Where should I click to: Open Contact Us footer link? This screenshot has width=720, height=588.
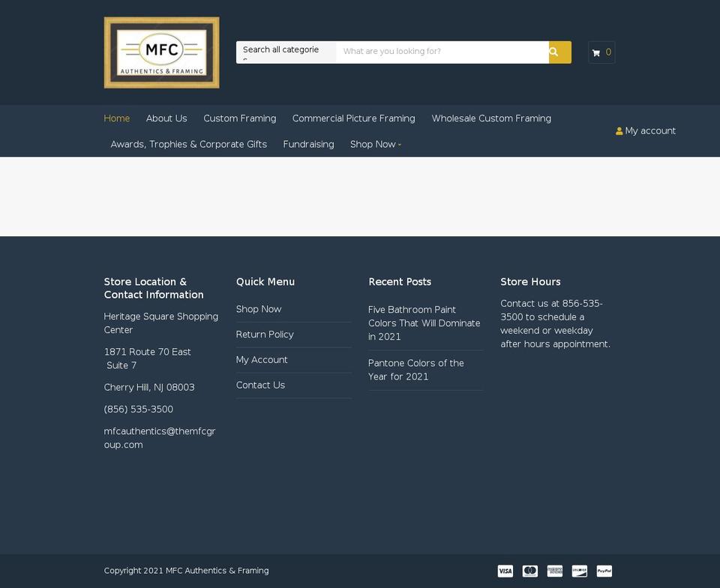tap(260, 385)
